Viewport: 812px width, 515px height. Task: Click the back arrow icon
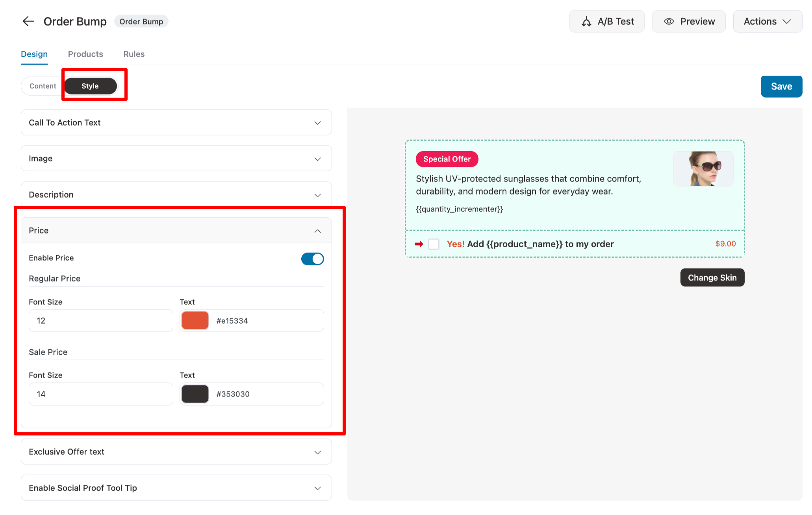[28, 21]
